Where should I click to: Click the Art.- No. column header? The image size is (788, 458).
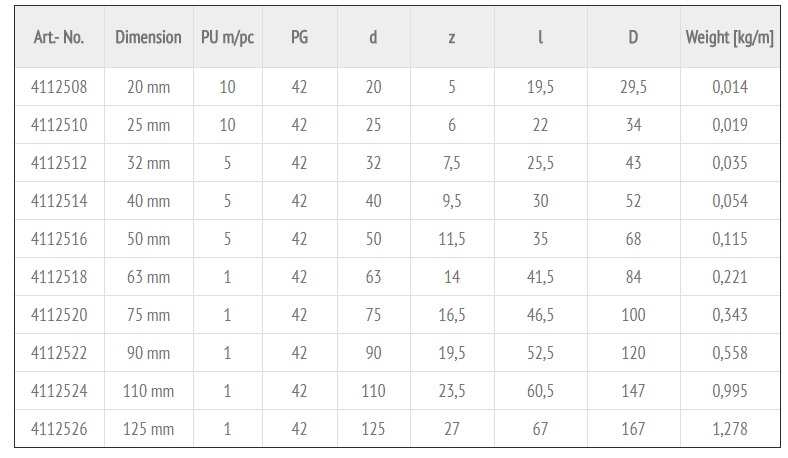(59, 37)
